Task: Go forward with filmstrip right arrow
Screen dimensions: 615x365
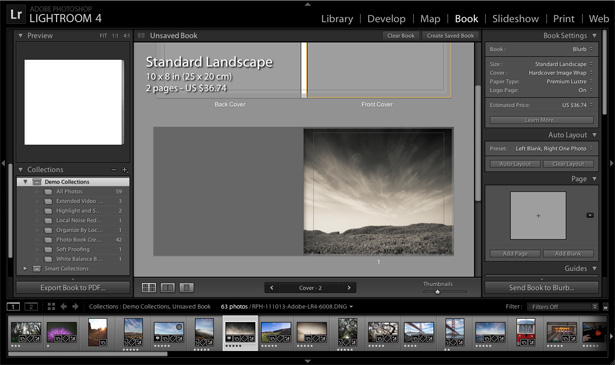Action: click(75, 307)
